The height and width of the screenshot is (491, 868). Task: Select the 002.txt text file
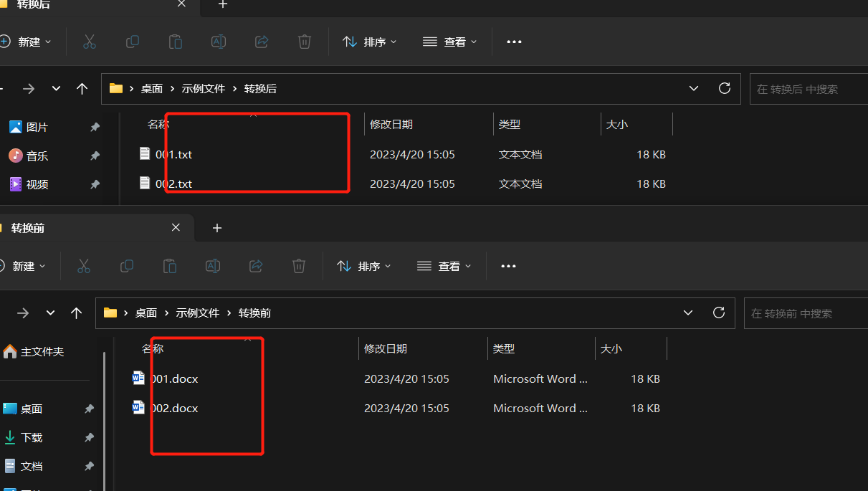pos(173,183)
